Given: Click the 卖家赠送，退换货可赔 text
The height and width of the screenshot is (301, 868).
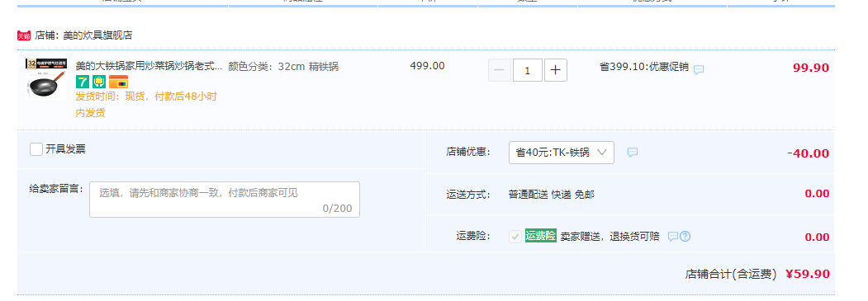Looking at the screenshot, I should [610, 237].
